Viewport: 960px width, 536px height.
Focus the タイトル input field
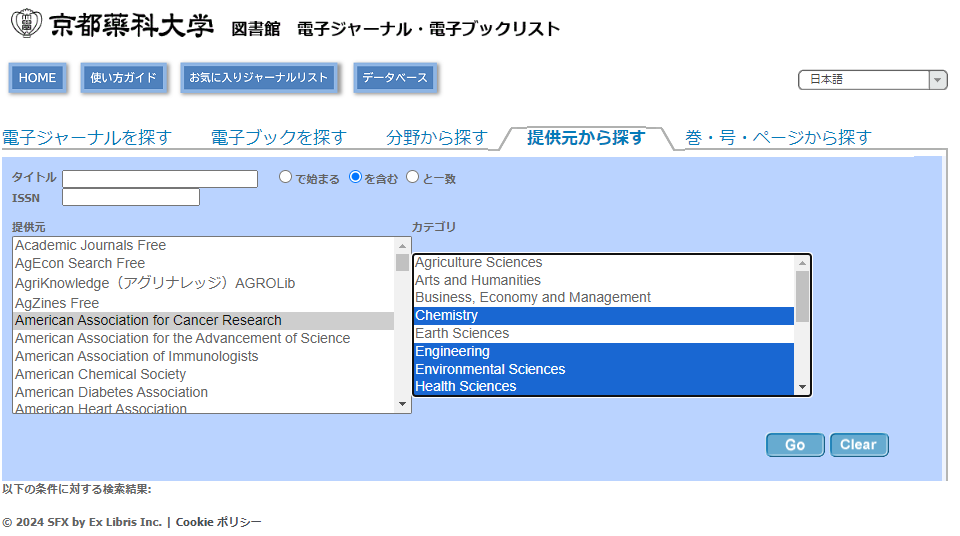click(160, 179)
